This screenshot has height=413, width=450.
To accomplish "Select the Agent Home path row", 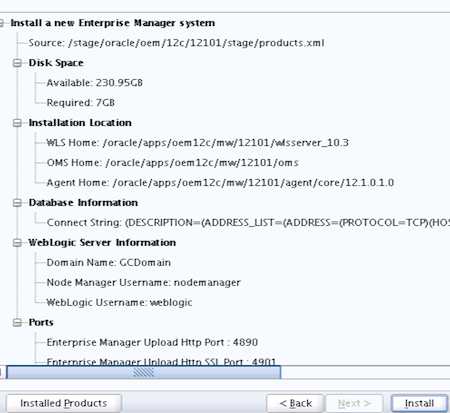I will click(x=220, y=183).
